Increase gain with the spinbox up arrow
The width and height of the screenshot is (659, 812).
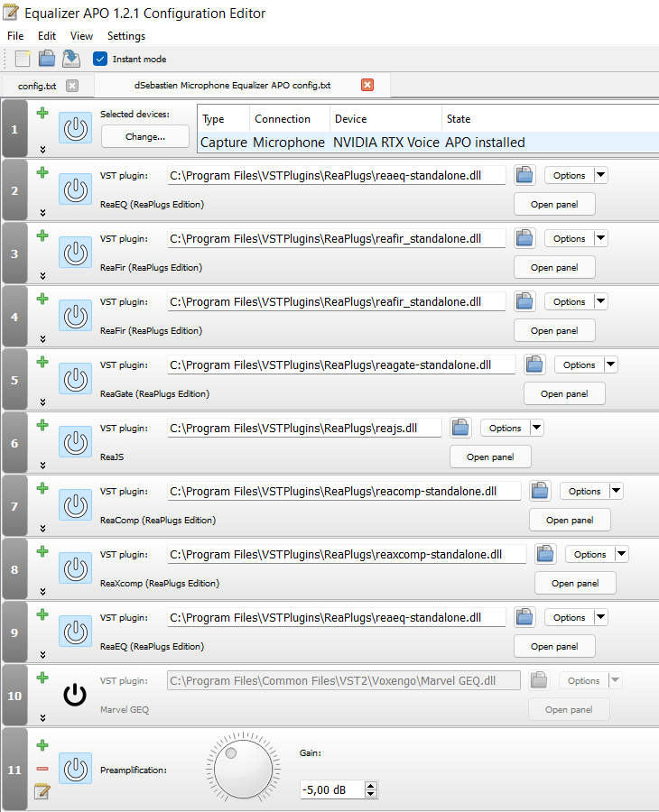(370, 786)
